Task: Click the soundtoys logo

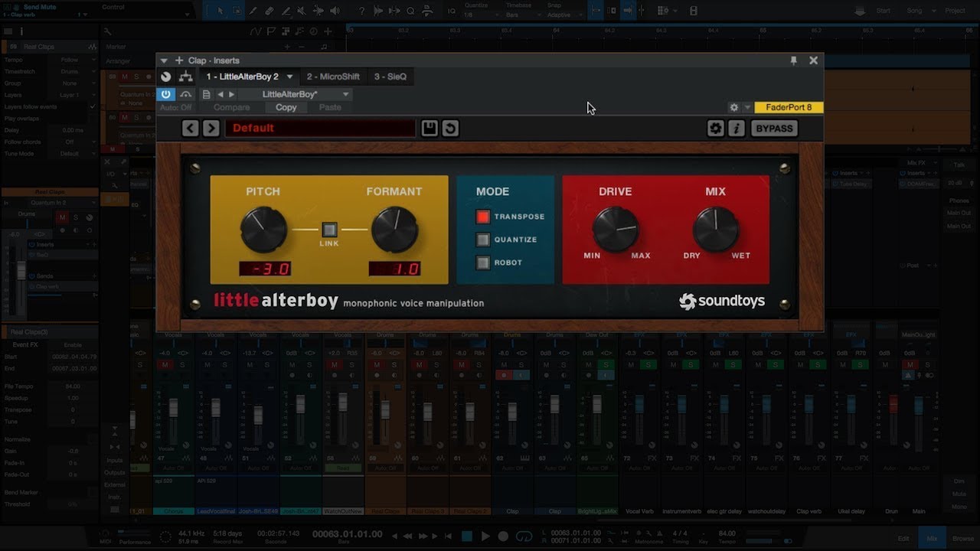Action: [722, 302]
